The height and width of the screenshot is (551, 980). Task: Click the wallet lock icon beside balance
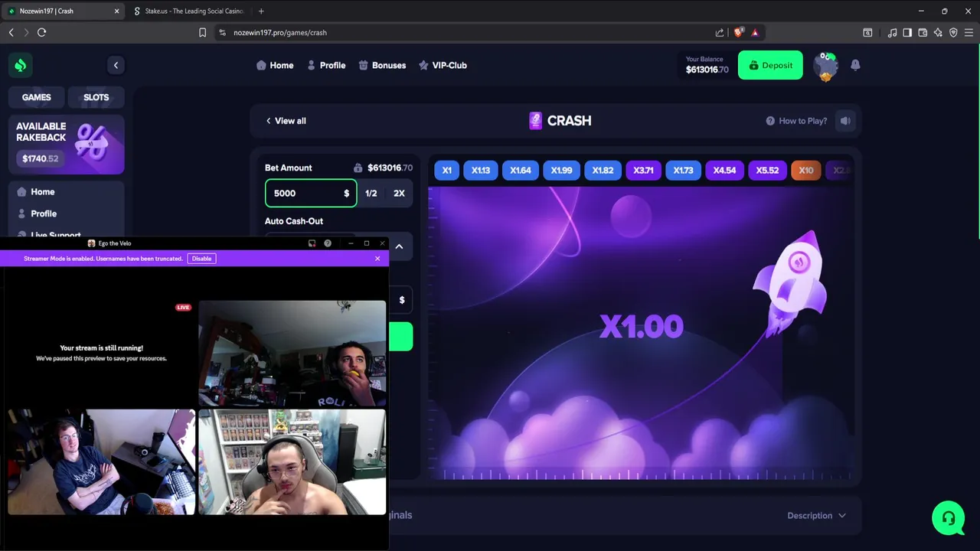[358, 168]
